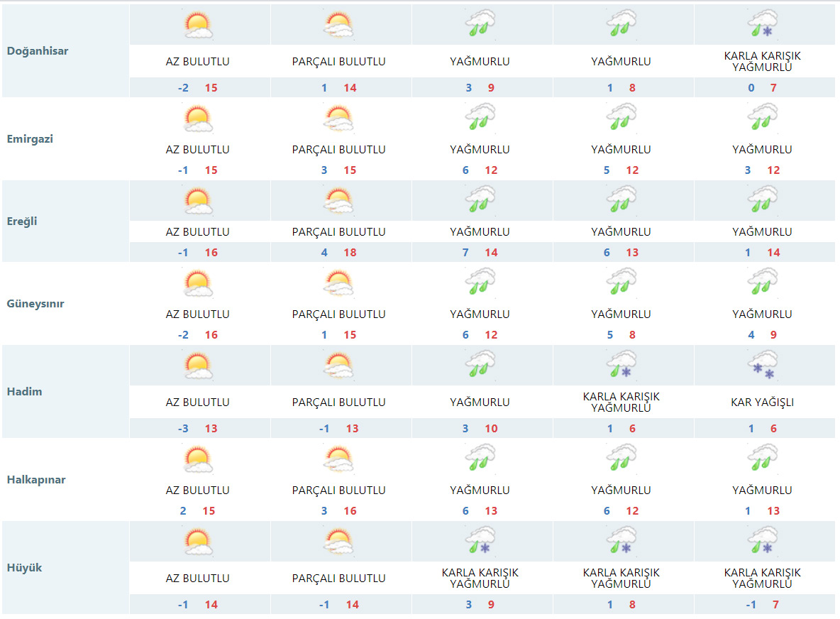Open the Emirgazi district name

pos(31,139)
